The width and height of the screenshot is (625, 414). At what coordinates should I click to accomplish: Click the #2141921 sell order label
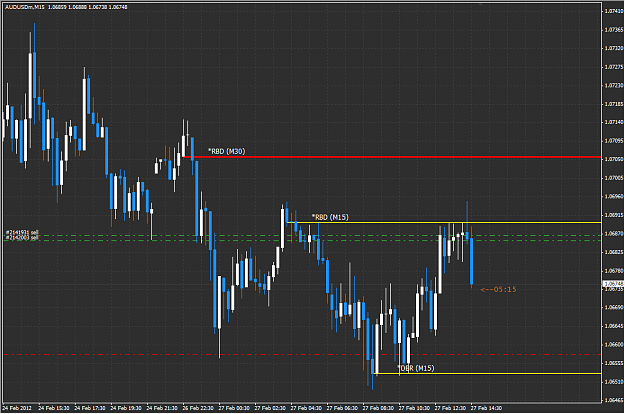pyautogui.click(x=22, y=232)
